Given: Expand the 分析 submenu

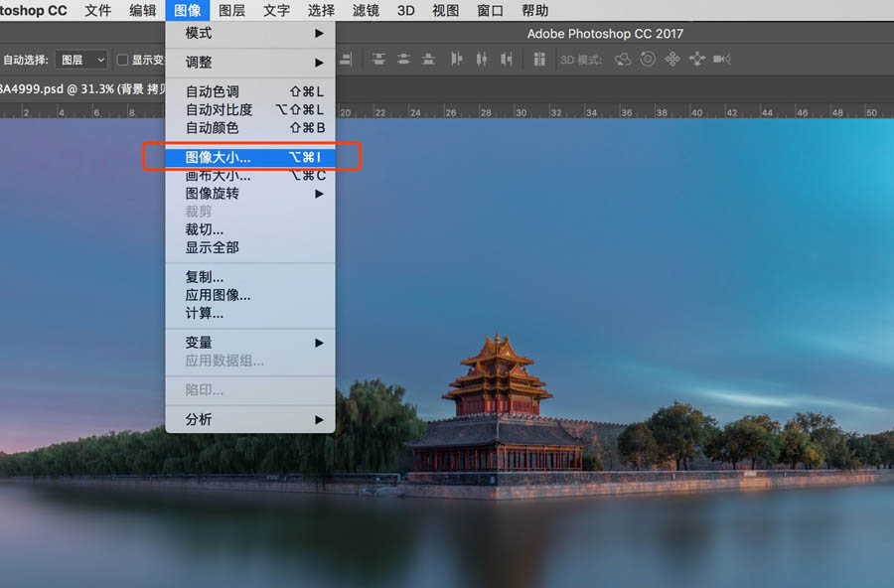Looking at the screenshot, I should 250,420.
